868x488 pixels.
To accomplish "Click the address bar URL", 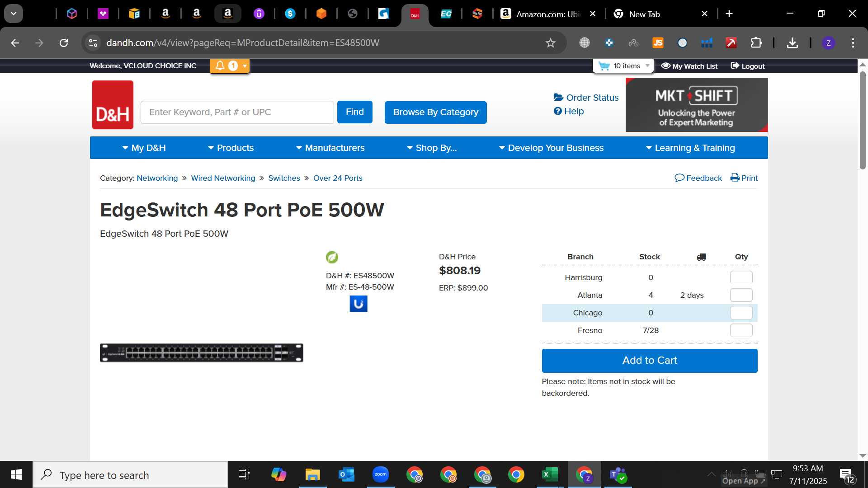I will 243,43.
